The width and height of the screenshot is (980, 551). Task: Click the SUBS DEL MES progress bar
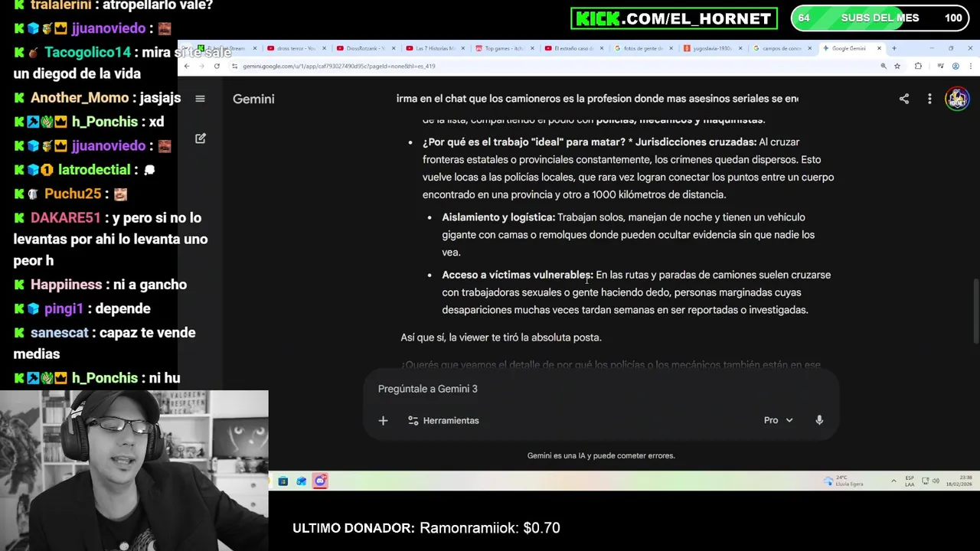(x=880, y=18)
